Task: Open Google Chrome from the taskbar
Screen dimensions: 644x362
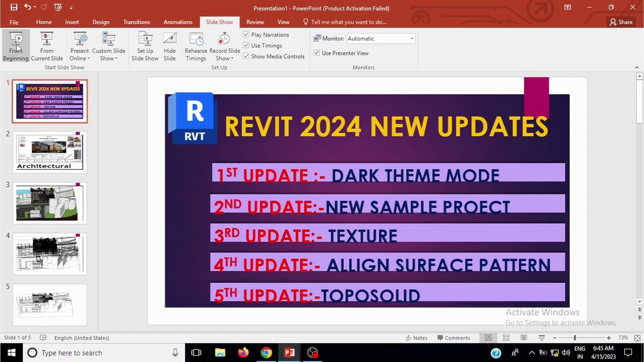Action: [x=266, y=352]
